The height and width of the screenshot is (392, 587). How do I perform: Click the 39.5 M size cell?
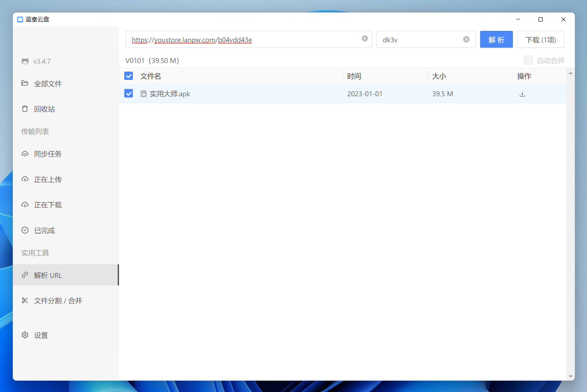[x=443, y=94]
